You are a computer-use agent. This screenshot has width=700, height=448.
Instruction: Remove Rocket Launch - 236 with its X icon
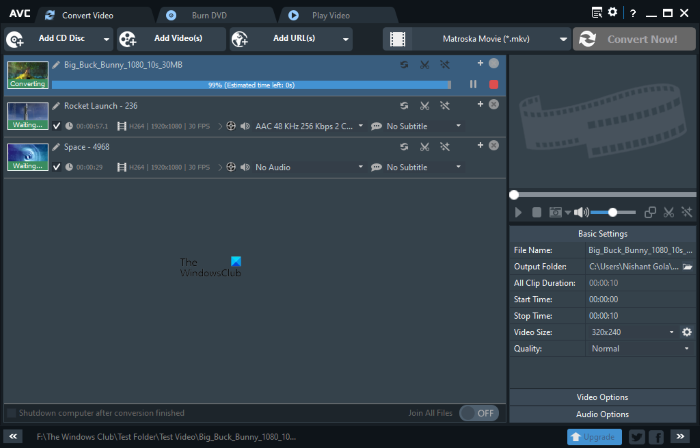click(x=494, y=104)
